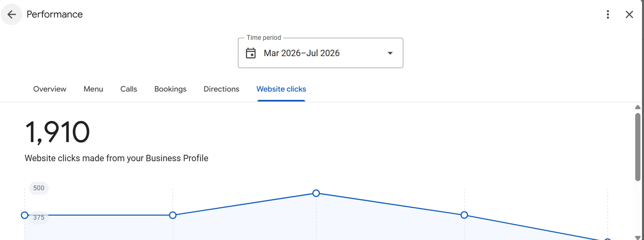This screenshot has height=240, width=644.
Task: Switch to the Menu tab
Action: pyautogui.click(x=93, y=89)
